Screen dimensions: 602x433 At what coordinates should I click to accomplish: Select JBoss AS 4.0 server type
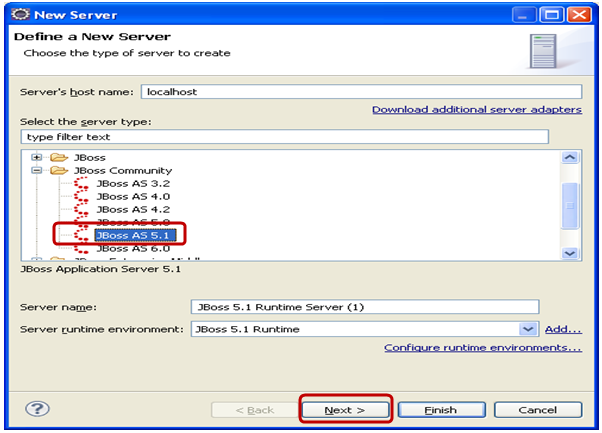pyautogui.click(x=133, y=197)
